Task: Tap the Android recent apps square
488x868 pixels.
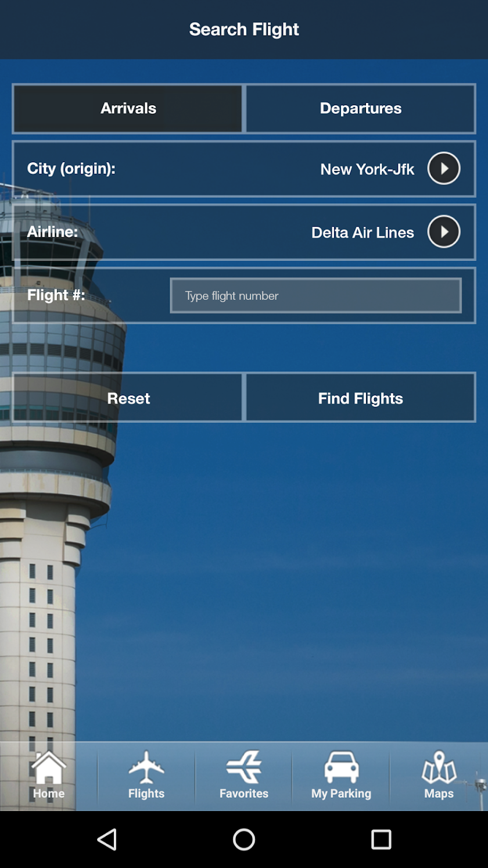Action: click(x=381, y=840)
